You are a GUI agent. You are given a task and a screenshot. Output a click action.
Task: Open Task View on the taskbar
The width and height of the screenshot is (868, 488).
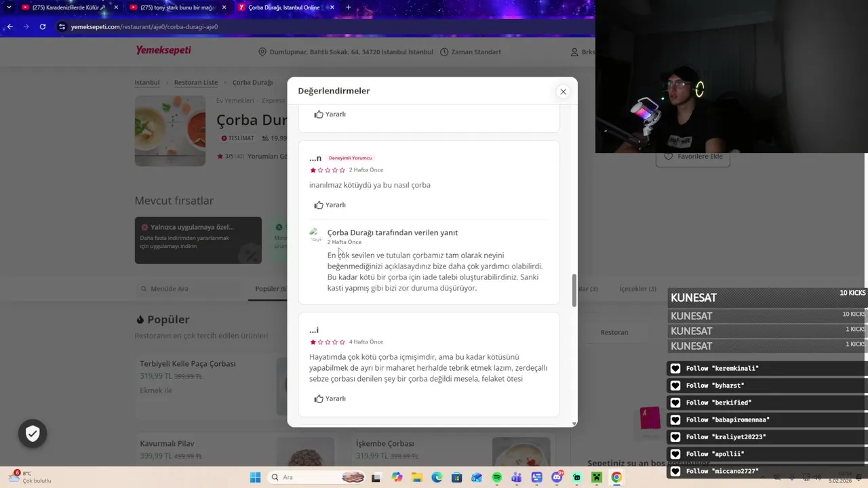pyautogui.click(x=376, y=478)
